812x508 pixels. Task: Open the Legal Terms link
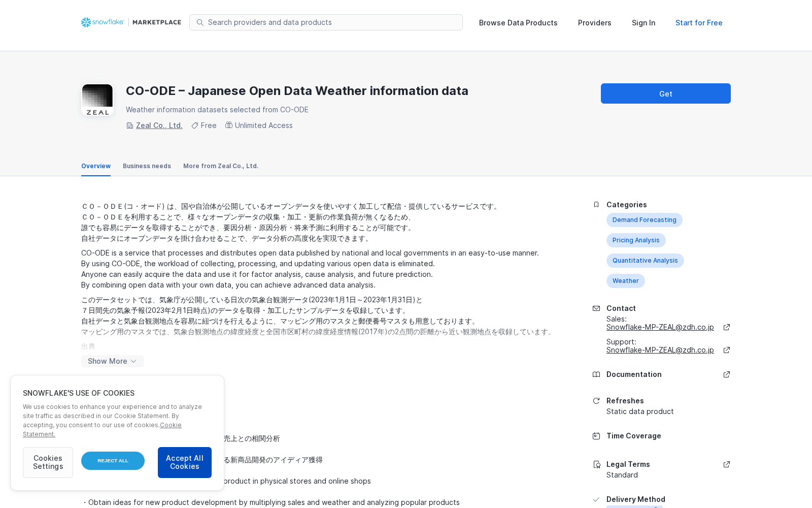coord(628,464)
